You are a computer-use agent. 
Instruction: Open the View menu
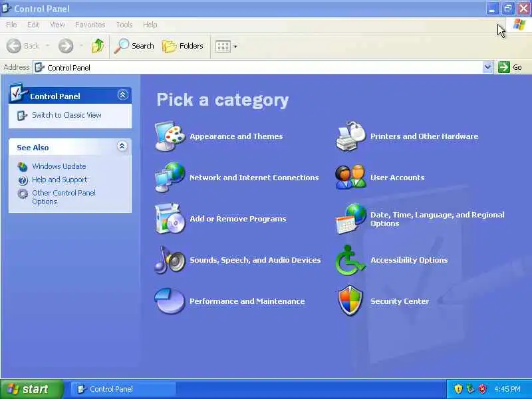(57, 25)
